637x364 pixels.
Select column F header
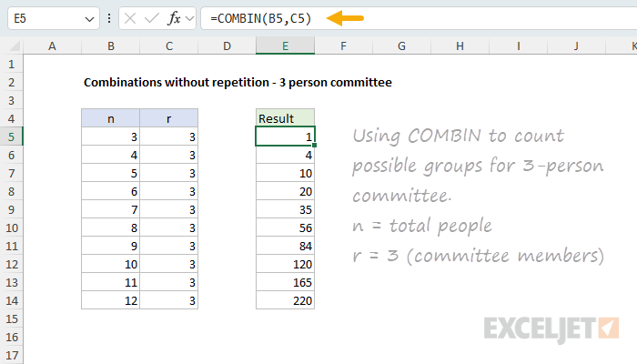click(344, 45)
